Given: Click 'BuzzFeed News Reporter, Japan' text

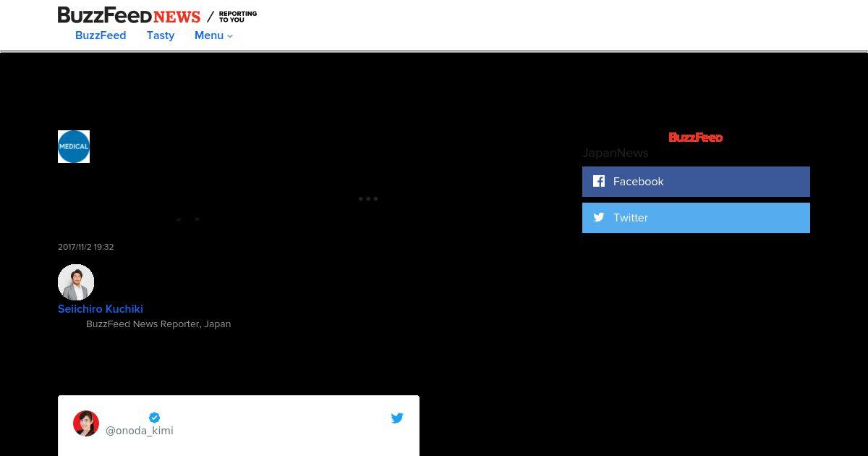Looking at the screenshot, I should 158,324.
